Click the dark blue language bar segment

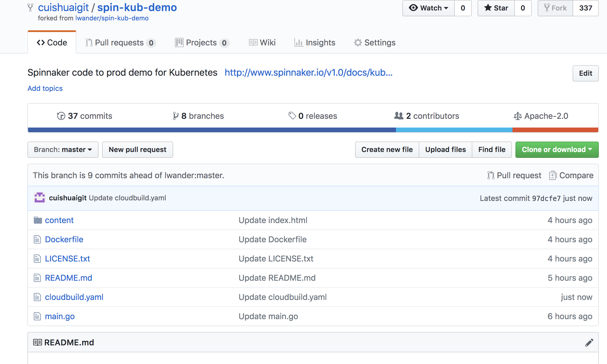(x=212, y=130)
